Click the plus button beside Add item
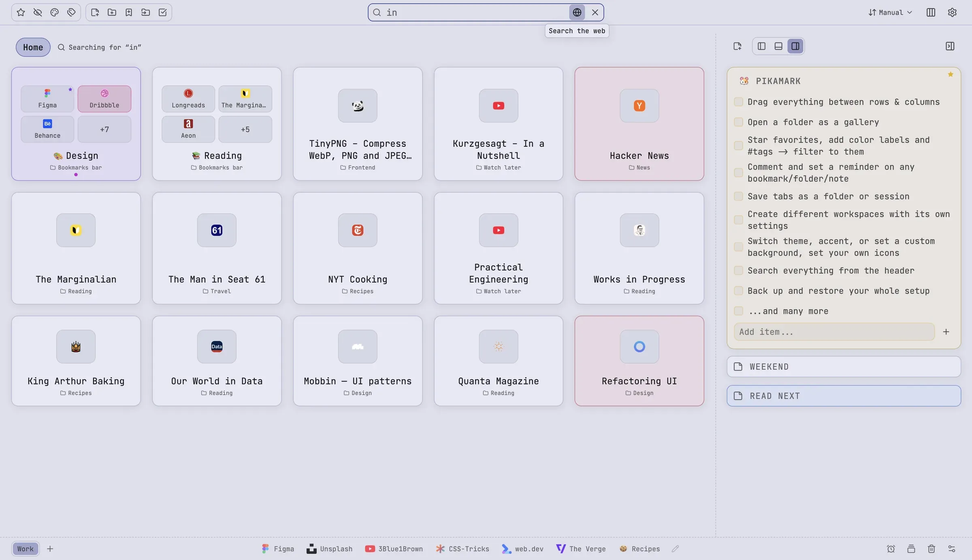Viewport: 972px width, 560px height. click(x=946, y=332)
